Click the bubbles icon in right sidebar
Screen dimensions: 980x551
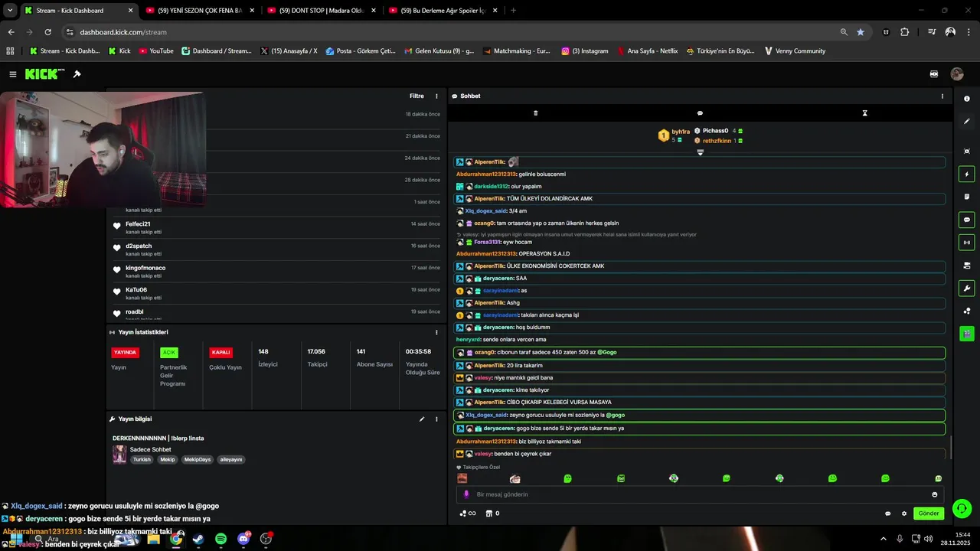tap(966, 311)
